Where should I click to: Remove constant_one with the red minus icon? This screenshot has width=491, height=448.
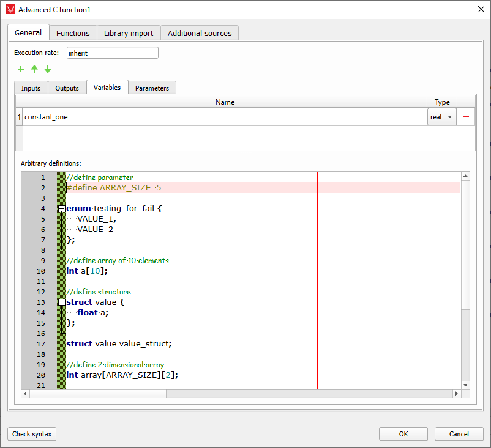click(x=466, y=117)
